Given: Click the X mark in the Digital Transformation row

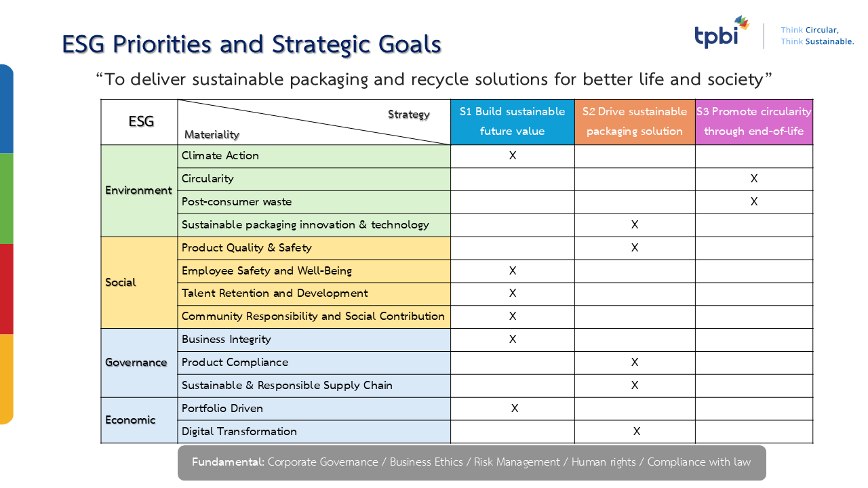Looking at the screenshot, I should pyautogui.click(x=637, y=432).
